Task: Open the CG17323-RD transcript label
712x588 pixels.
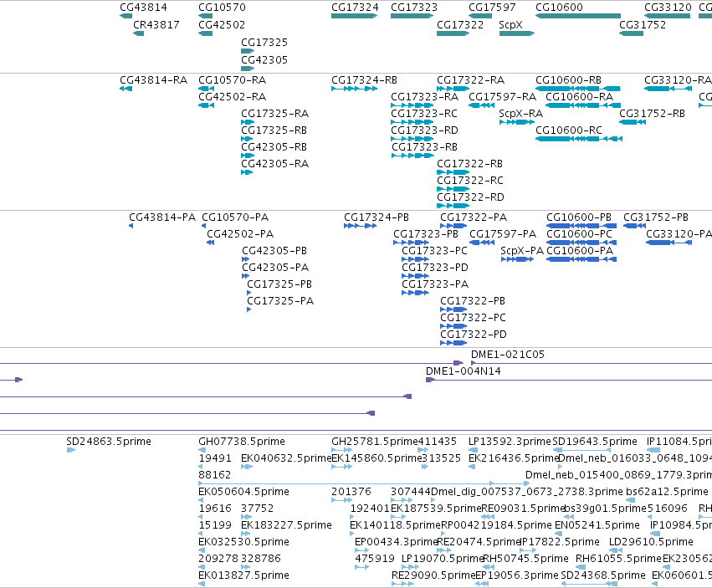Action: (x=424, y=130)
